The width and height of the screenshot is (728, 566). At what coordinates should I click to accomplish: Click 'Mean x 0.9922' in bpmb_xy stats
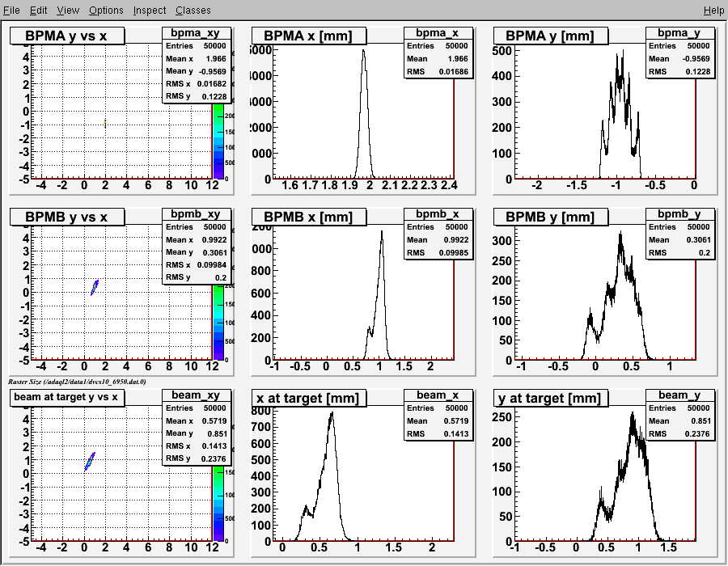click(x=197, y=240)
